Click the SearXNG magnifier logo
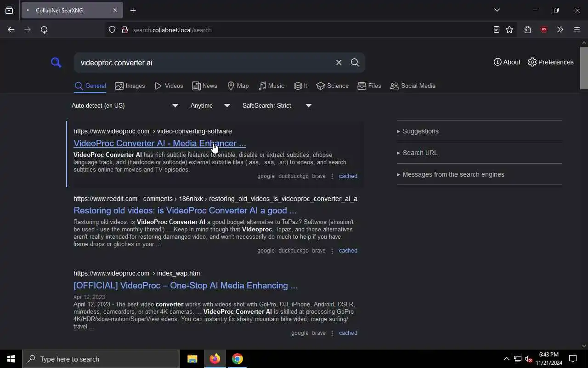588x368 pixels. [x=56, y=62]
